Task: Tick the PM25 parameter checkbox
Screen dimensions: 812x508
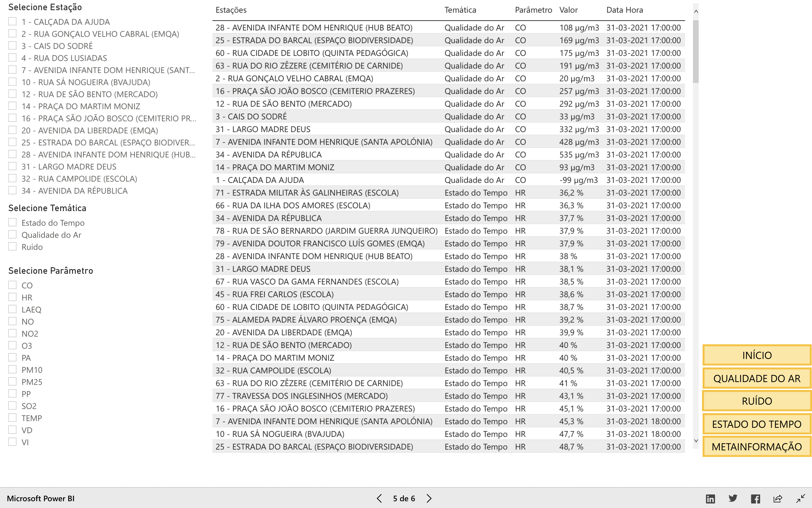Action: pyautogui.click(x=12, y=382)
